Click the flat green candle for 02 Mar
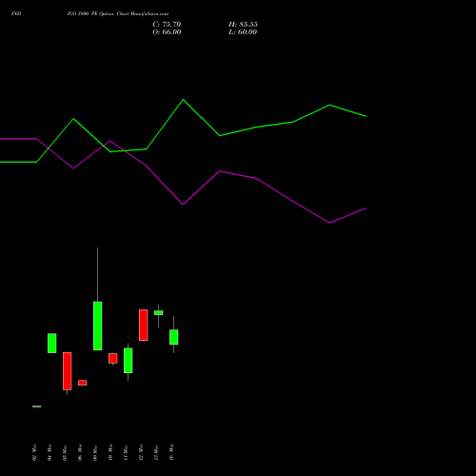Viewport: 476px width, 476px height. click(37, 407)
